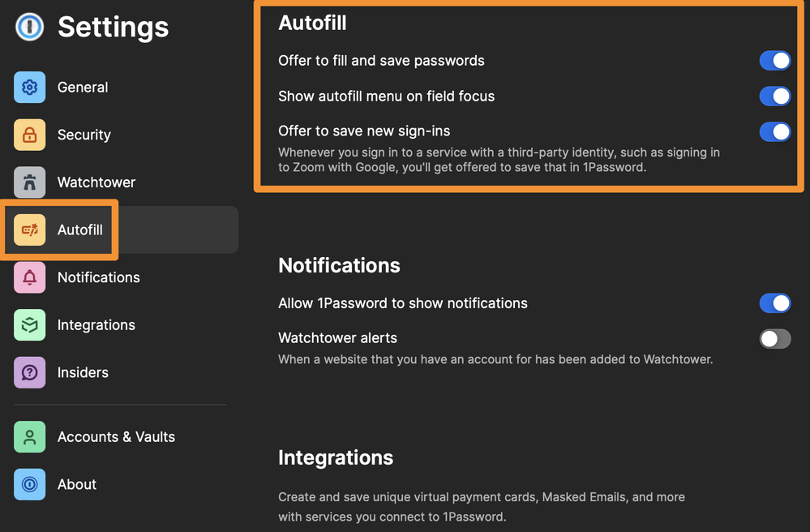Select the Security padlock icon
Image resolution: width=810 pixels, height=532 pixels.
coord(30,135)
